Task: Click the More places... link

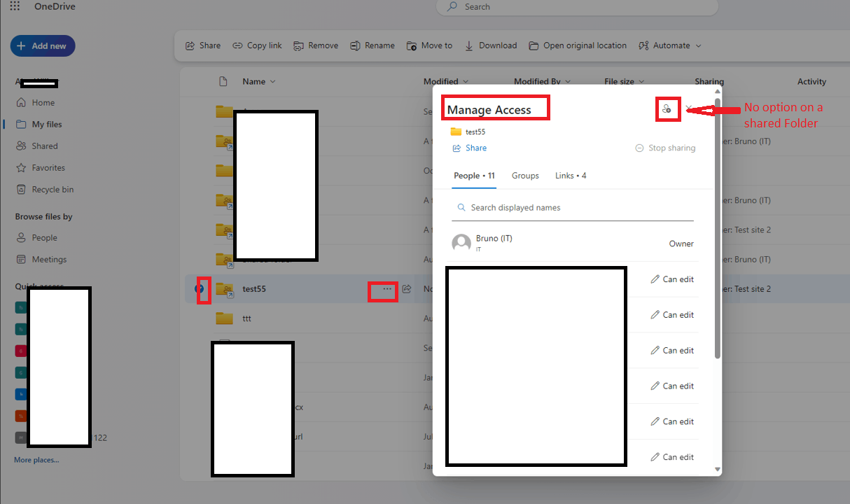Action: click(x=36, y=460)
